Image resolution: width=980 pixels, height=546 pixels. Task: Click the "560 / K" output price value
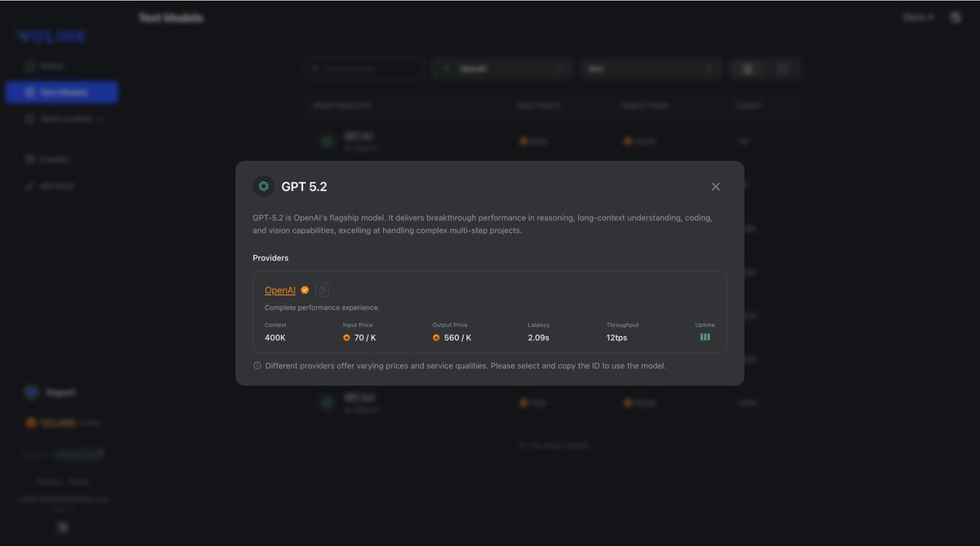[x=457, y=338]
